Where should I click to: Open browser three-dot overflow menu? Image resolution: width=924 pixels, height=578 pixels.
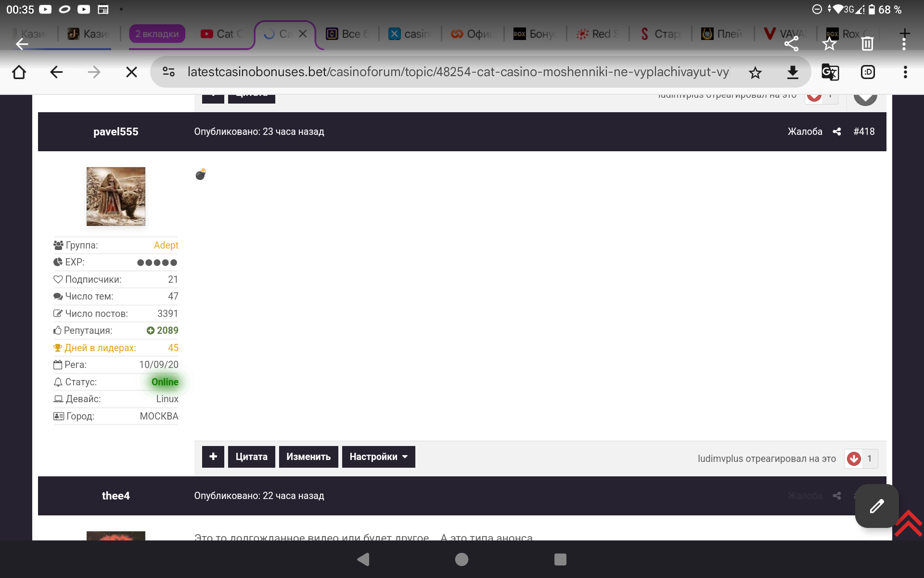click(x=905, y=72)
